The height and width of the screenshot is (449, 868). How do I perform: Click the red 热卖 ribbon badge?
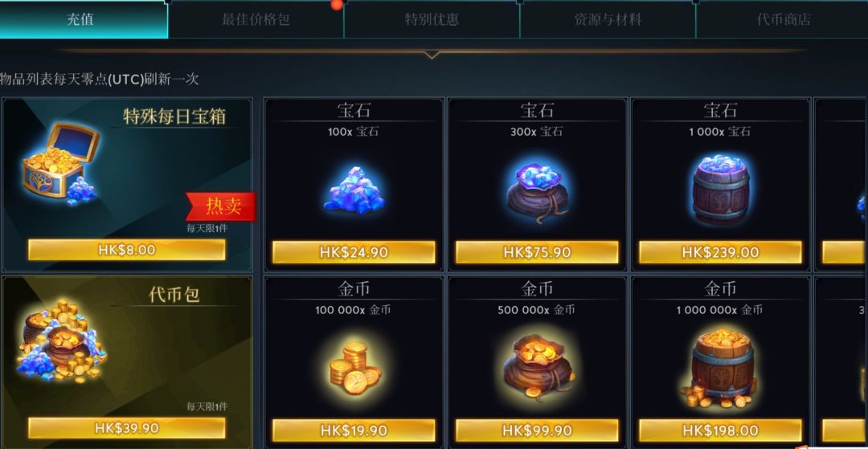(222, 206)
